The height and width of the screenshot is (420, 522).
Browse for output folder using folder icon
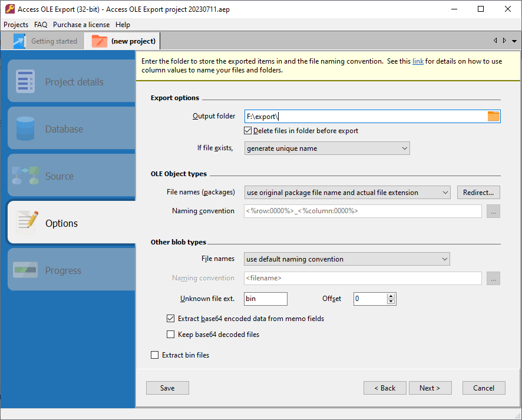pyautogui.click(x=493, y=117)
